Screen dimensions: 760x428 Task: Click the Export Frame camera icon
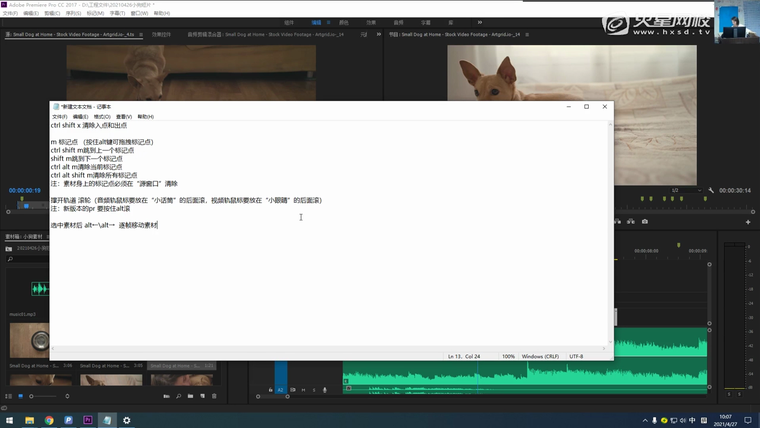(645, 222)
